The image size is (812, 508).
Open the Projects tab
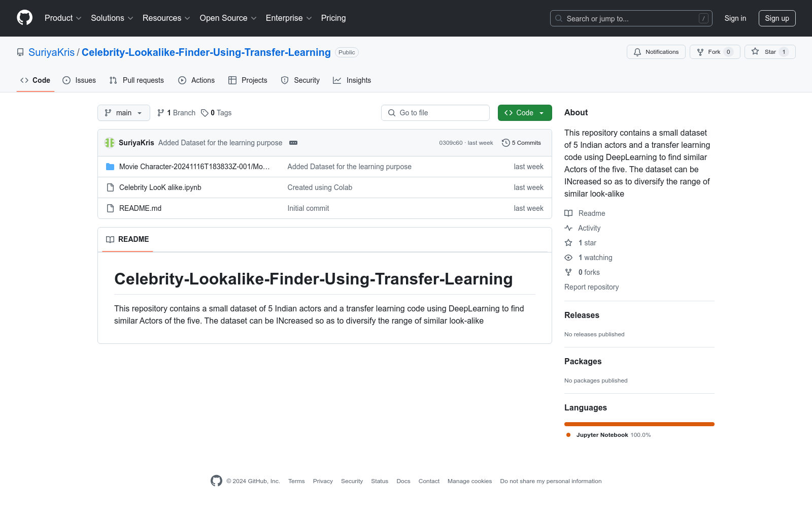pyautogui.click(x=248, y=80)
